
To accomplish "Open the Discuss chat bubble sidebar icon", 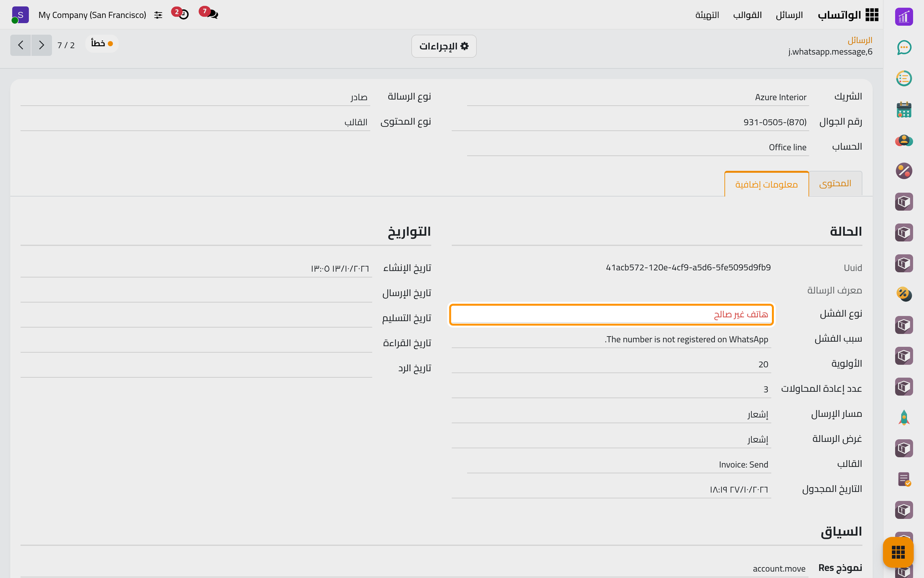I will point(904,47).
